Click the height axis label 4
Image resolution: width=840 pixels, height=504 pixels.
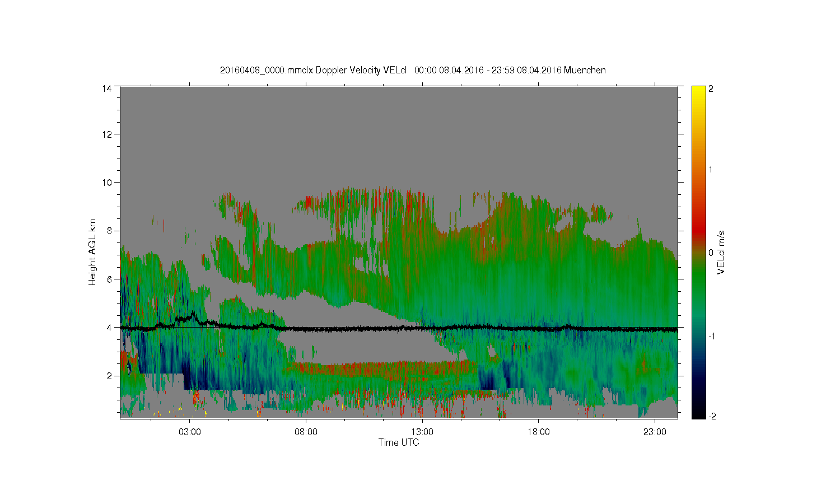coord(109,327)
